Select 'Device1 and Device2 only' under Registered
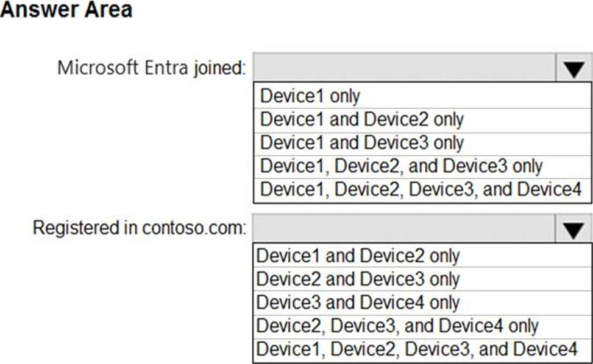 pos(358,256)
